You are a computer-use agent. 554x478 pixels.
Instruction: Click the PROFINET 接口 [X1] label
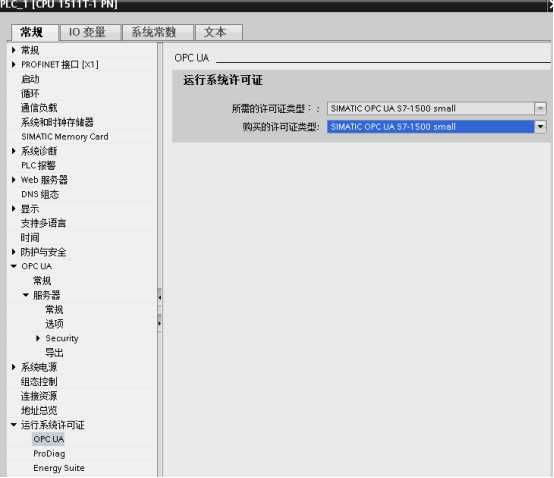click(60, 64)
